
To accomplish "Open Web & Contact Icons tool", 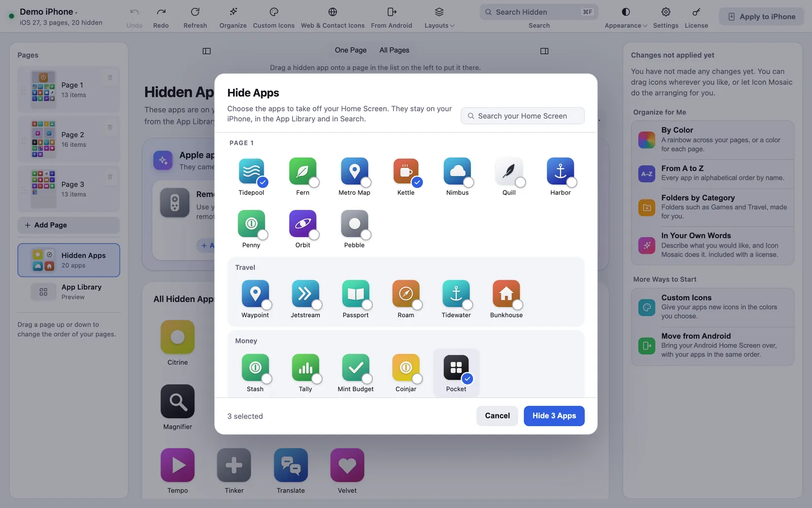I will pos(332,17).
